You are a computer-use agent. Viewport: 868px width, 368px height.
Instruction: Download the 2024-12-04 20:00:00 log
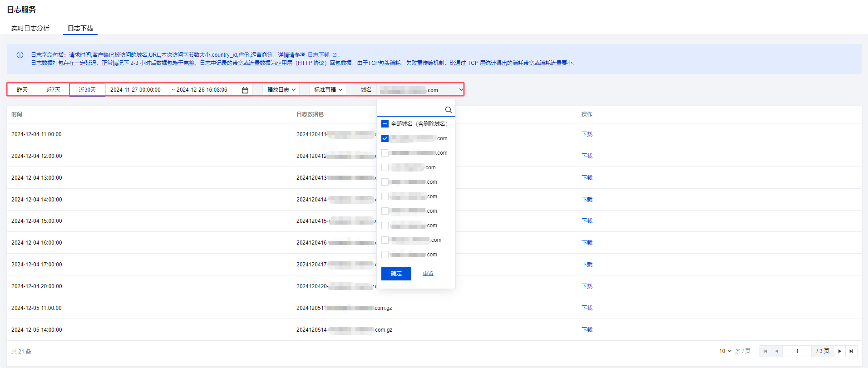(587, 286)
